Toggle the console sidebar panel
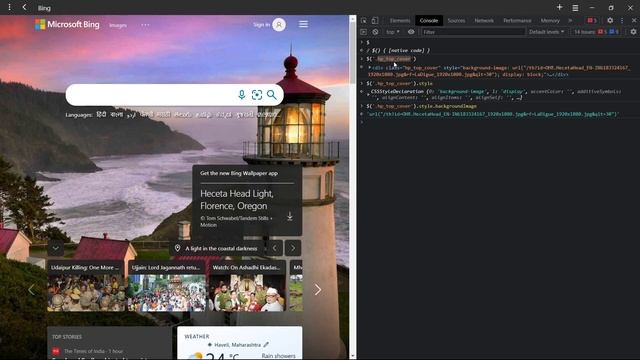The image size is (640, 360). pyautogui.click(x=364, y=32)
